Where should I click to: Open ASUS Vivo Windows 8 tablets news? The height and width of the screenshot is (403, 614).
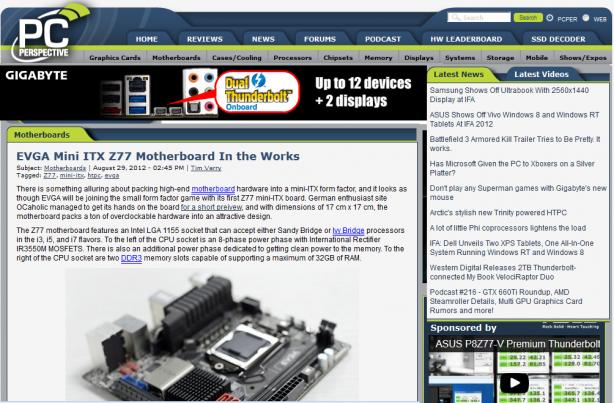pos(514,119)
